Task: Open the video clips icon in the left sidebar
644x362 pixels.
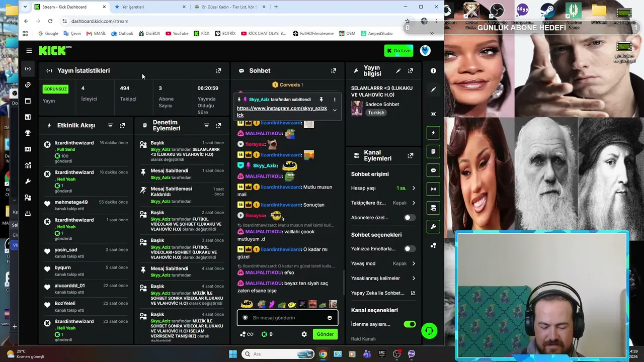Action: [x=28, y=149]
